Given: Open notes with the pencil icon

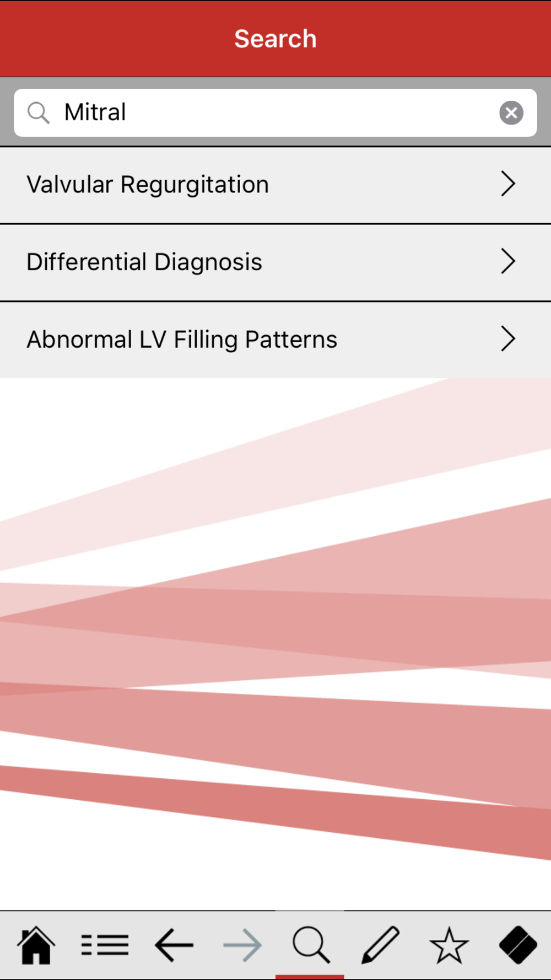Looking at the screenshot, I should tap(380, 945).
